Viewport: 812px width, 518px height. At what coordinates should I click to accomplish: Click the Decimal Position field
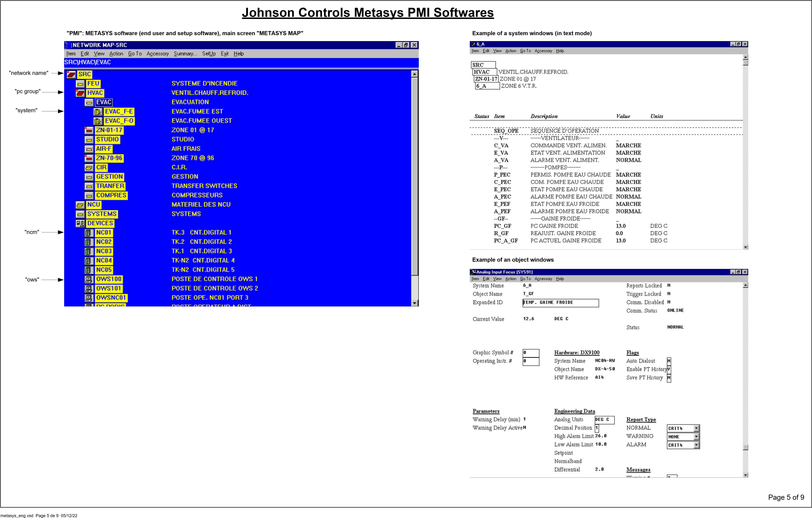click(x=597, y=428)
